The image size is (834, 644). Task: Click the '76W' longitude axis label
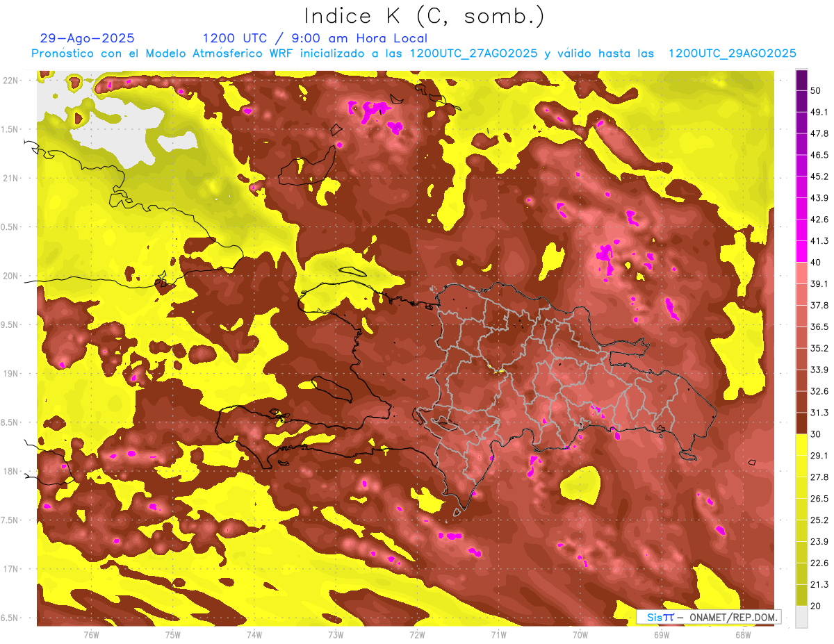point(91,634)
